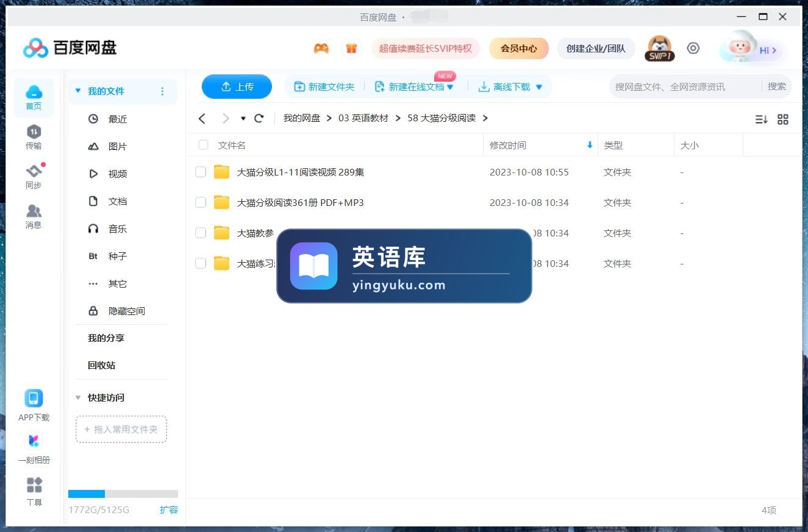The width and height of the screenshot is (808, 532).
Task: Click the storage usage progress bar
Action: coord(123,494)
